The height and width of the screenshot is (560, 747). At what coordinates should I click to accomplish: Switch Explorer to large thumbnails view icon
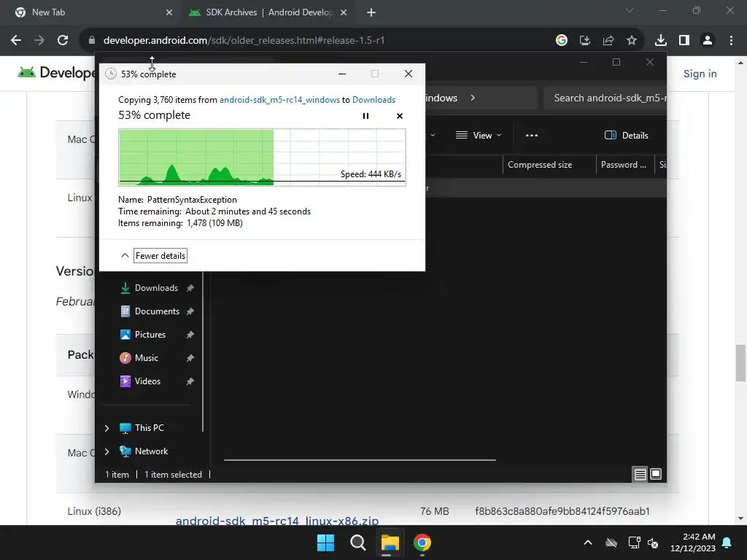click(x=656, y=474)
